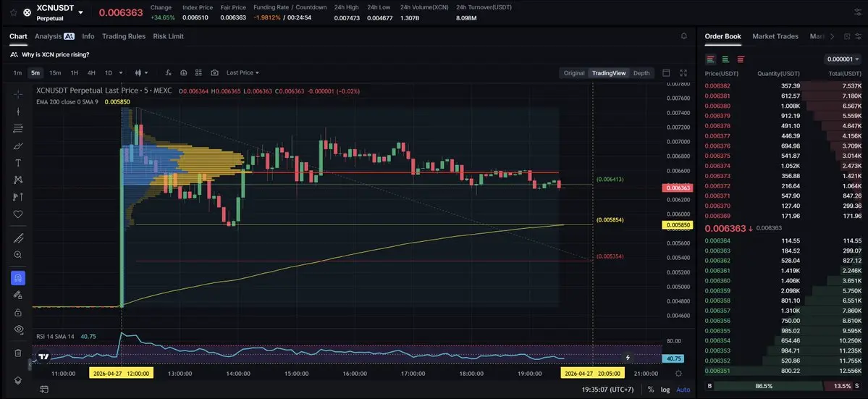Remove drawings with trash icon
868x399 pixels.
coord(17,353)
